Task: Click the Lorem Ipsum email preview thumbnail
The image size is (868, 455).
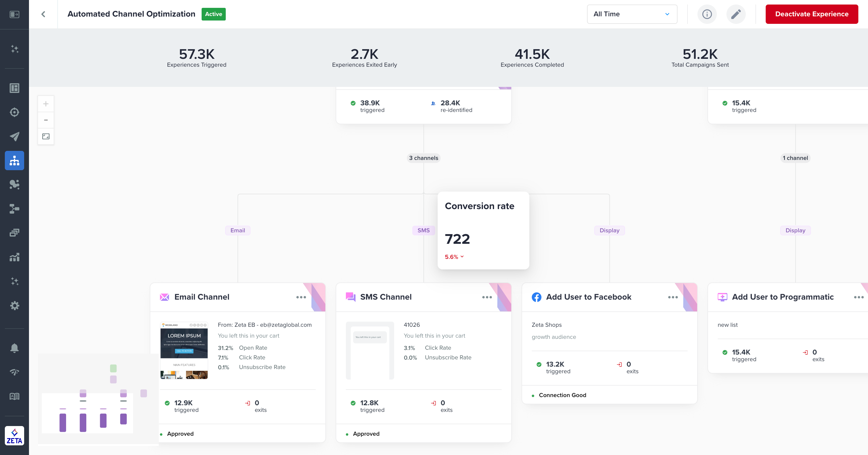Action: pyautogui.click(x=184, y=351)
